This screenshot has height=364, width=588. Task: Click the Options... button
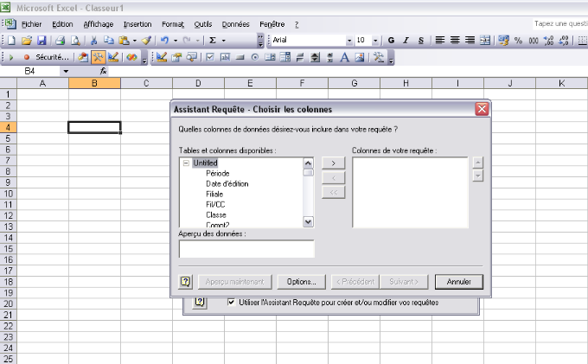[303, 281]
